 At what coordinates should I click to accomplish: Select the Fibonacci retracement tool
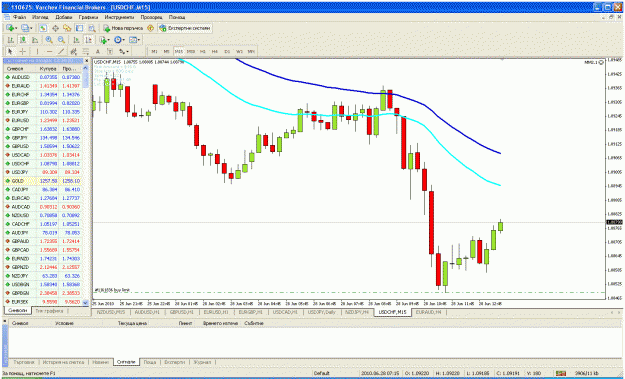86,51
